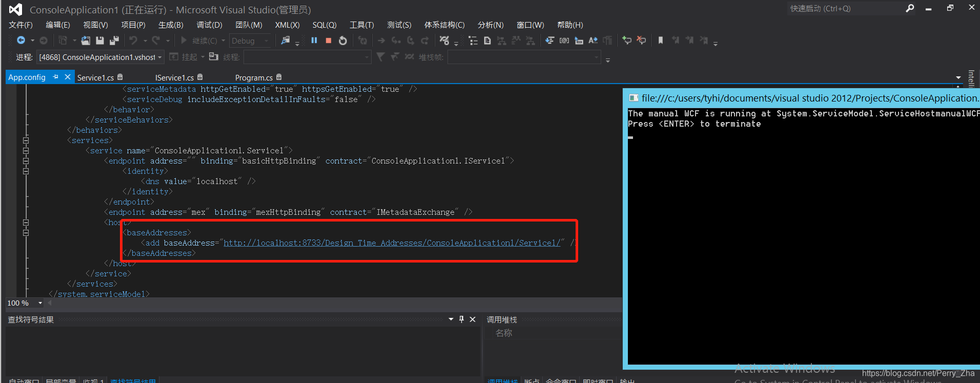
Task: Click the Open File icon
Action: coord(86,41)
